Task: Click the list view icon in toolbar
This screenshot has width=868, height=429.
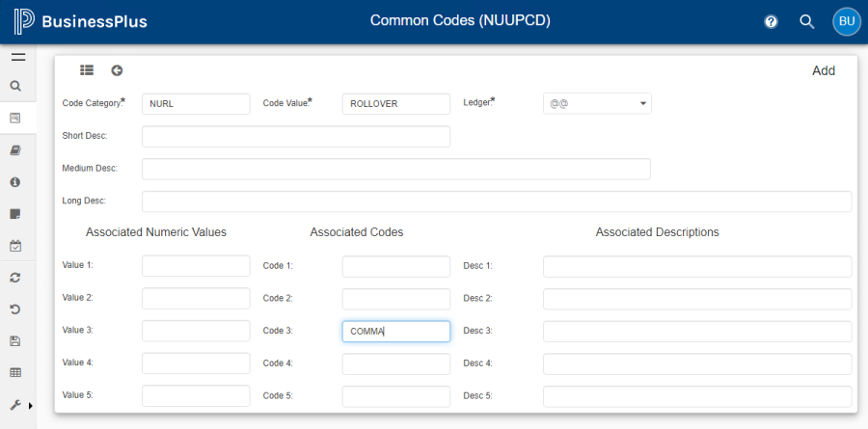Action: (x=87, y=70)
